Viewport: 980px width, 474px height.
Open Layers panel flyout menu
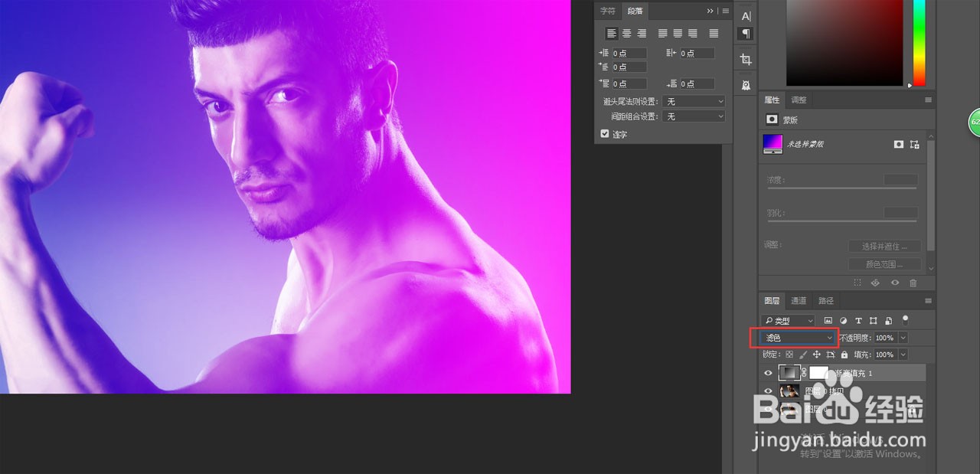click(928, 301)
